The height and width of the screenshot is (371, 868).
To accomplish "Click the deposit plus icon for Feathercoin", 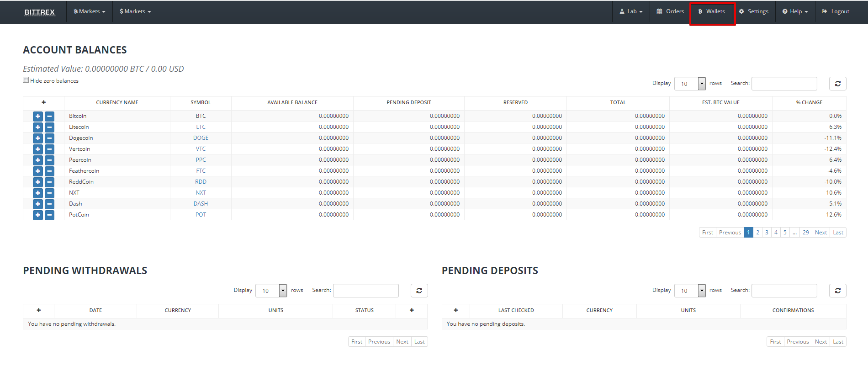I will point(38,171).
